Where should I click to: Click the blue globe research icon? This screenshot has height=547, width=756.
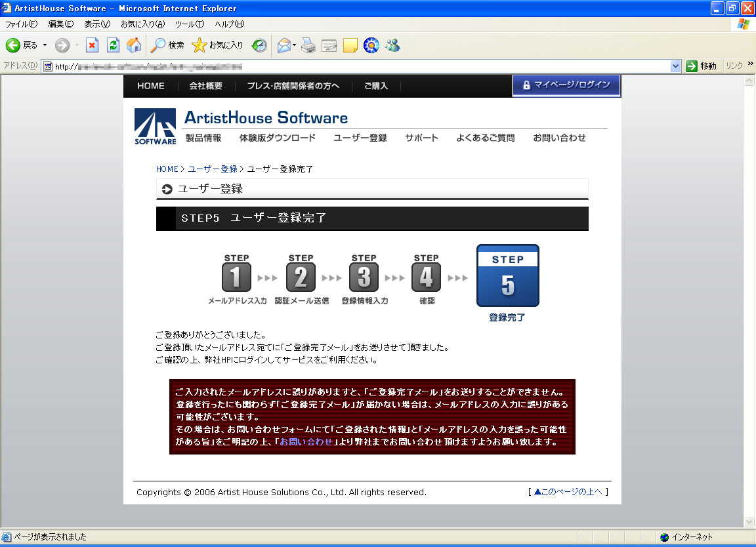coord(371,45)
